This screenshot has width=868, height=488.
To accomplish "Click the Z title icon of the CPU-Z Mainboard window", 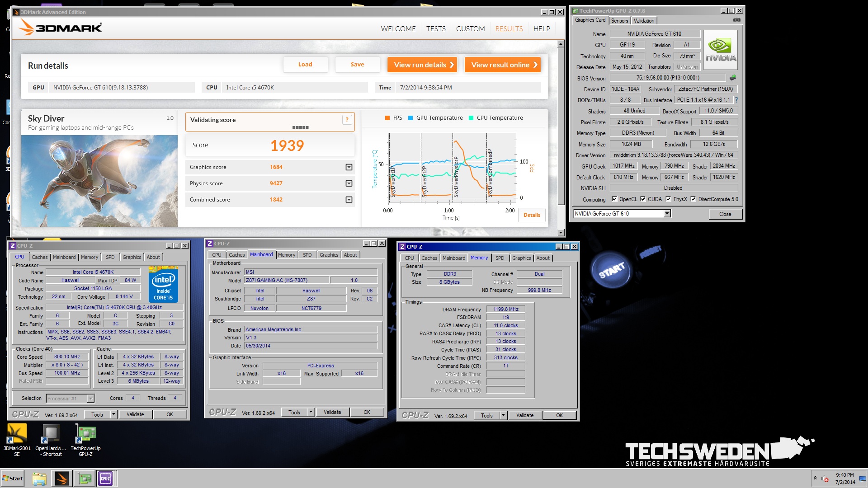I will 210,244.
